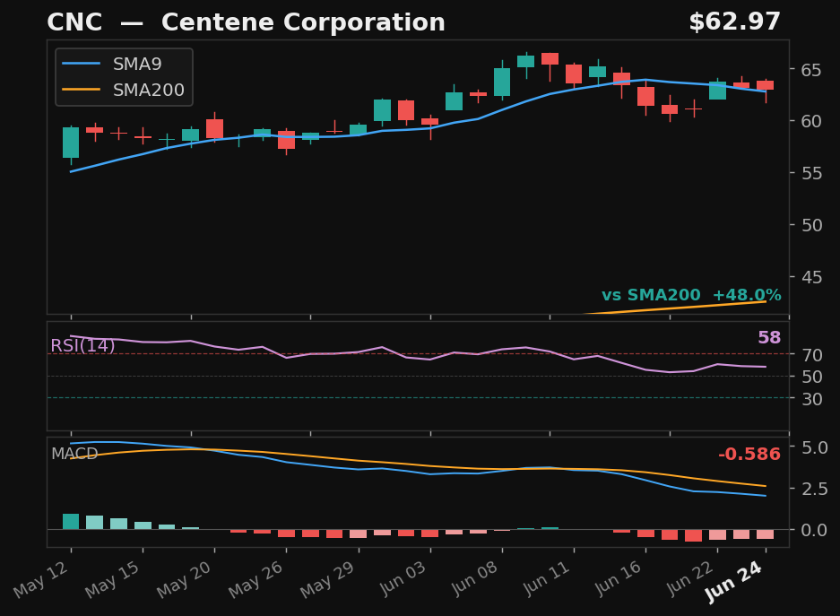Screen dimensions: 840x616
Task: Click the CNC — Centene Corporation title
Action: (x=246, y=22)
